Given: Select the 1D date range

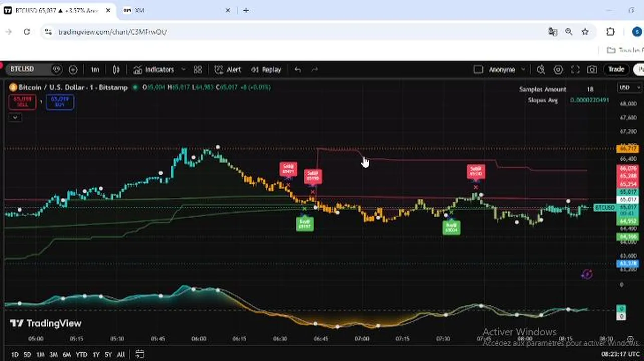Looking at the screenshot, I should click(x=14, y=354).
